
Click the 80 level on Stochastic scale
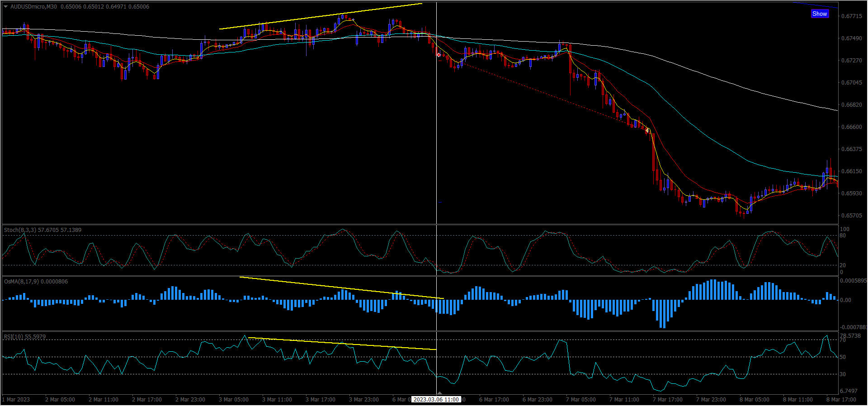pyautogui.click(x=843, y=236)
